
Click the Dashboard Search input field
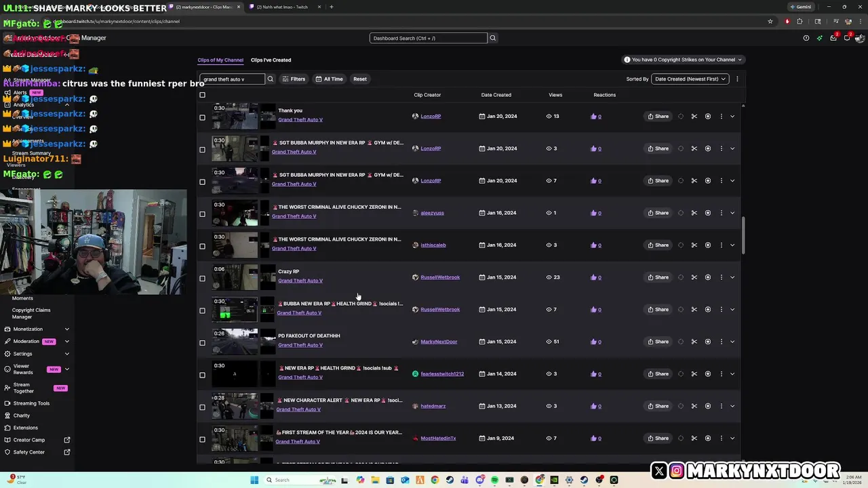pos(428,38)
